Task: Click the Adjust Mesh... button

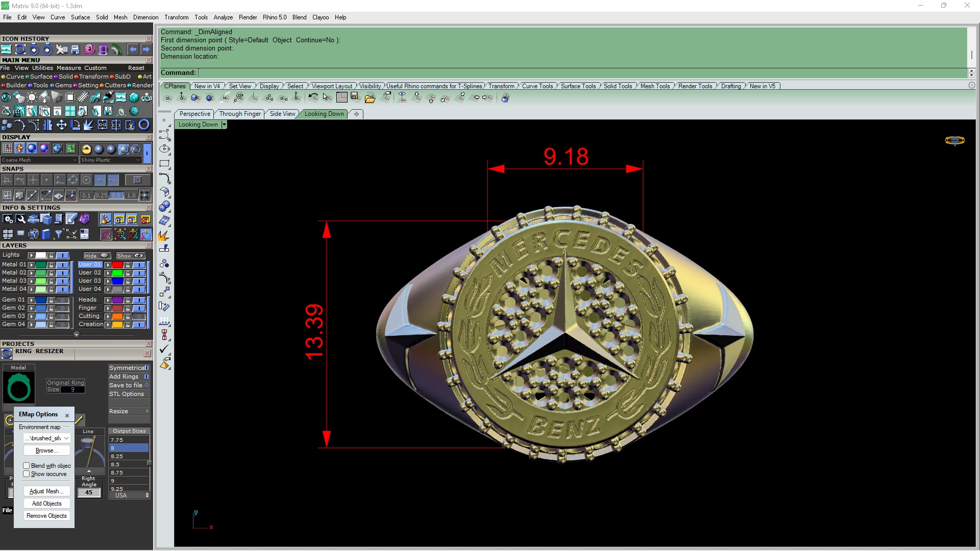Action: click(47, 491)
